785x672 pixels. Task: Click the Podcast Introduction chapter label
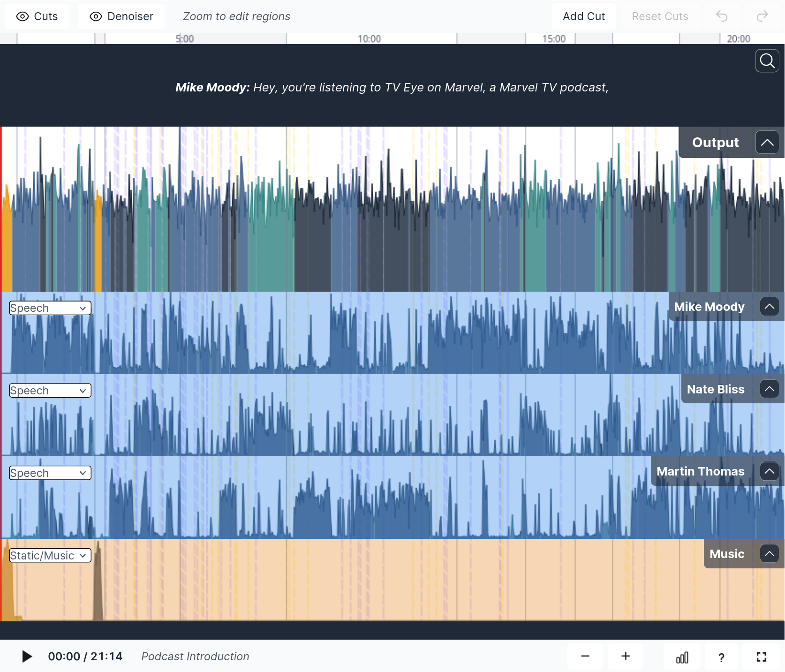[195, 657]
